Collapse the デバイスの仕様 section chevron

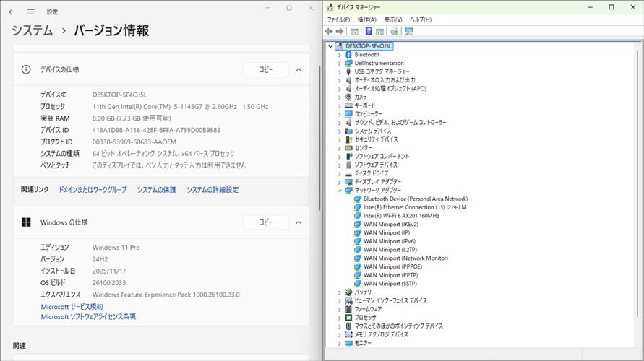(x=299, y=70)
